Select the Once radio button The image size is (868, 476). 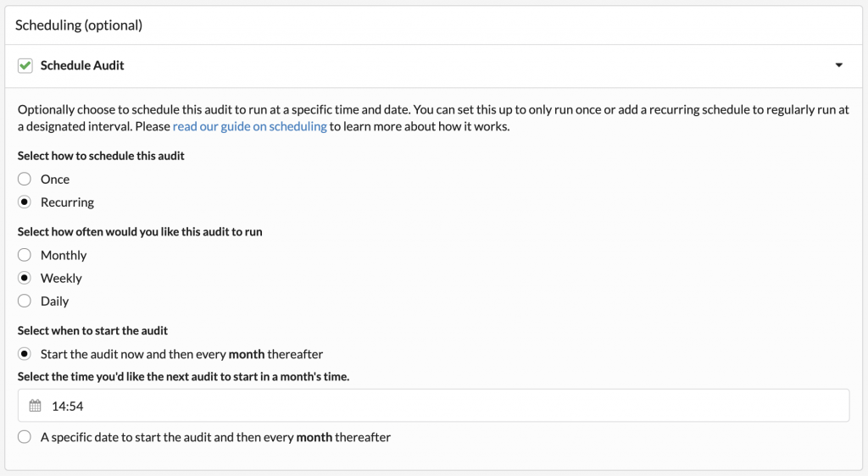(25, 179)
